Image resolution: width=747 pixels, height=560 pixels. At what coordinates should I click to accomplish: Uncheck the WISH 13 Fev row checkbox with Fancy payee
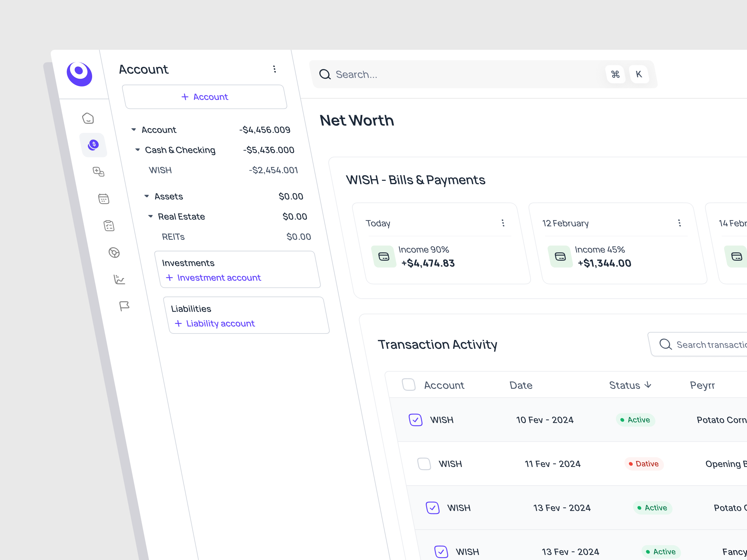click(441, 552)
